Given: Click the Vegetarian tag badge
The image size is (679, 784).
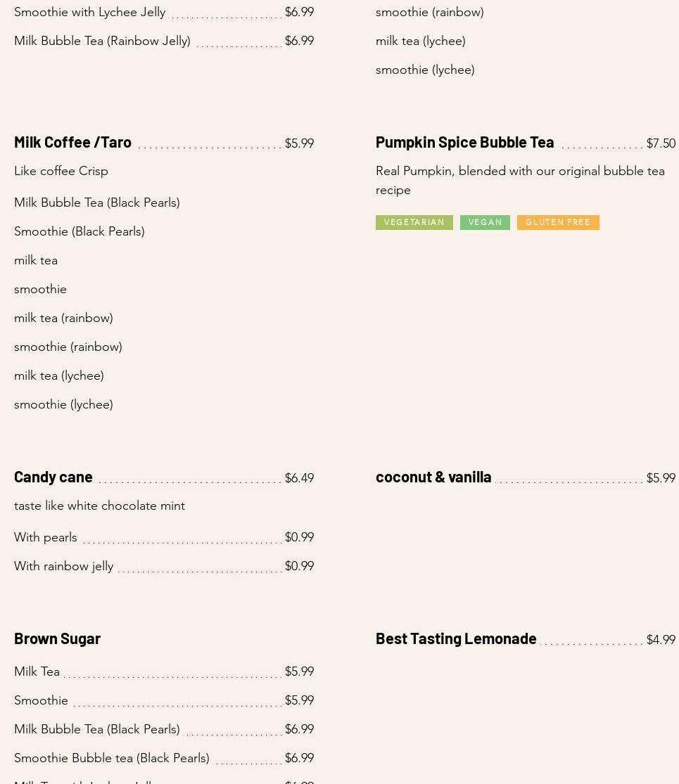Looking at the screenshot, I should (414, 222).
